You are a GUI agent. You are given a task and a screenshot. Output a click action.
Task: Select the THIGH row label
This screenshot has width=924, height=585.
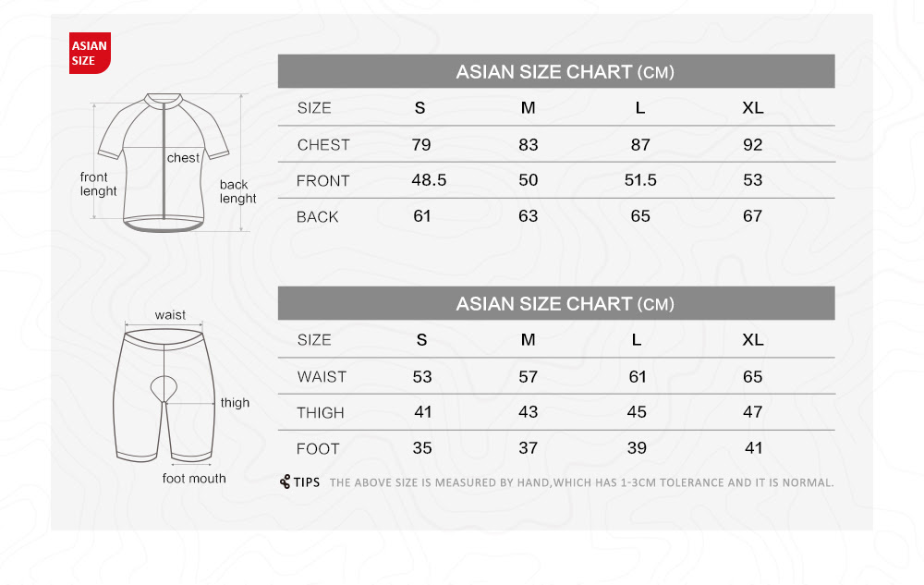pos(320,413)
